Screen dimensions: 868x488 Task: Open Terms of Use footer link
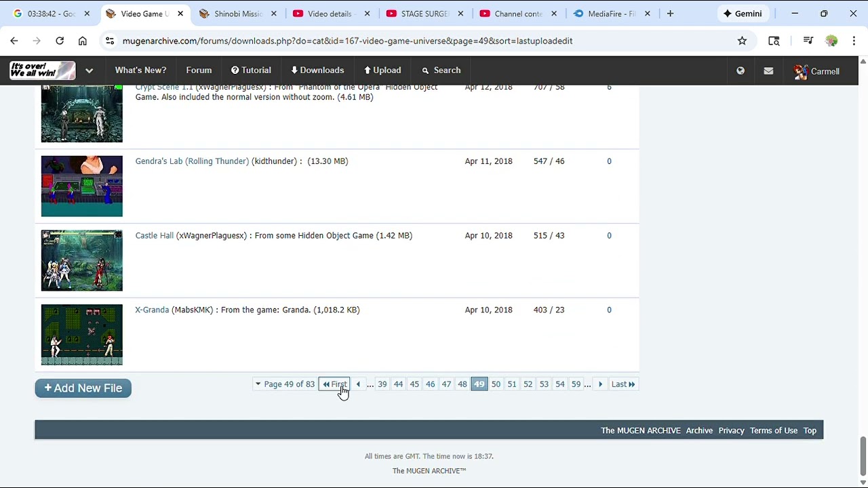[774, 430]
